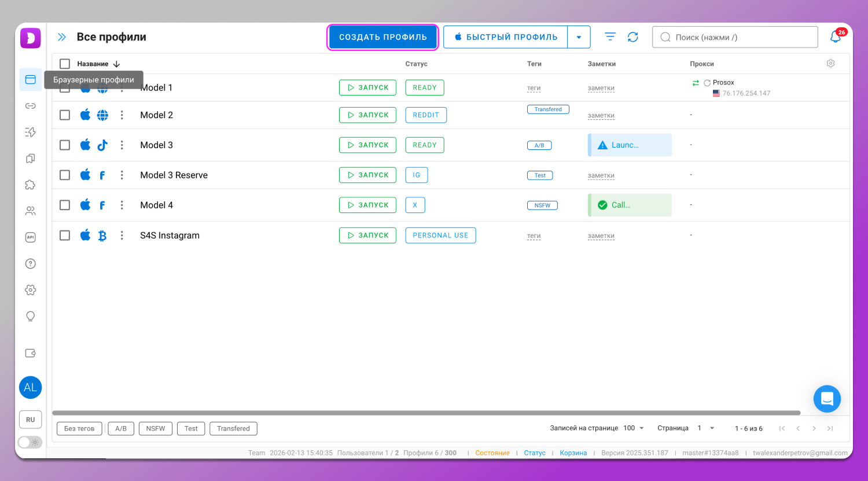
Task: Toggle the light/dark theme switch
Action: coord(30,442)
